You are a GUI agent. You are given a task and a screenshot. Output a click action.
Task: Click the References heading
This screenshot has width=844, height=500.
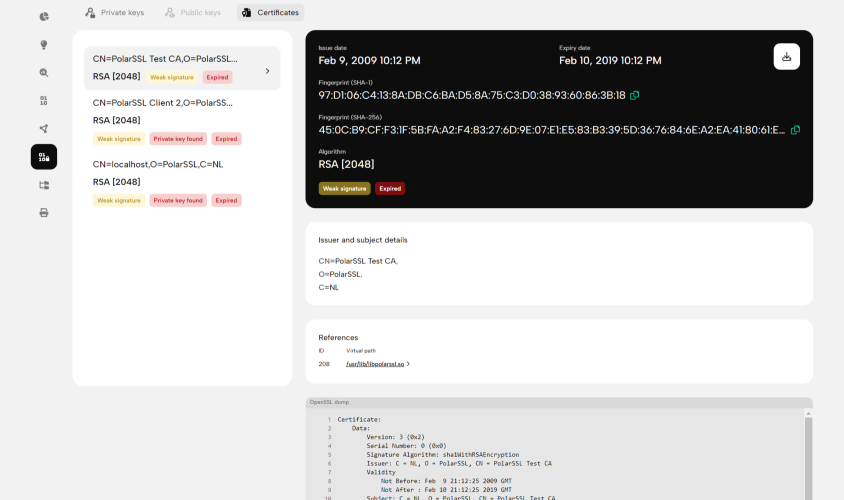[x=338, y=337]
